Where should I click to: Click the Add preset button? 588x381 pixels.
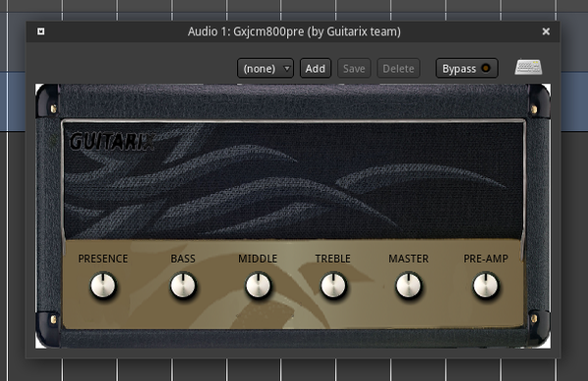tap(316, 69)
